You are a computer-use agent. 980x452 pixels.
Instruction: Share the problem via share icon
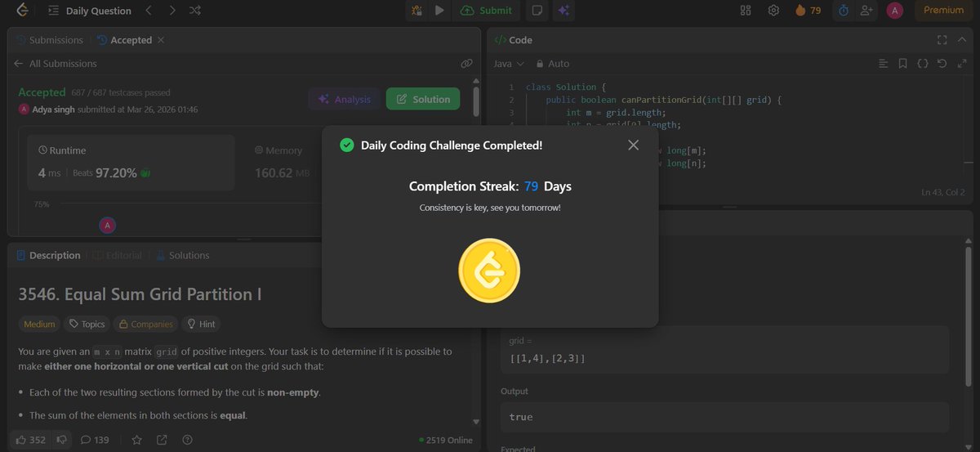pos(162,440)
